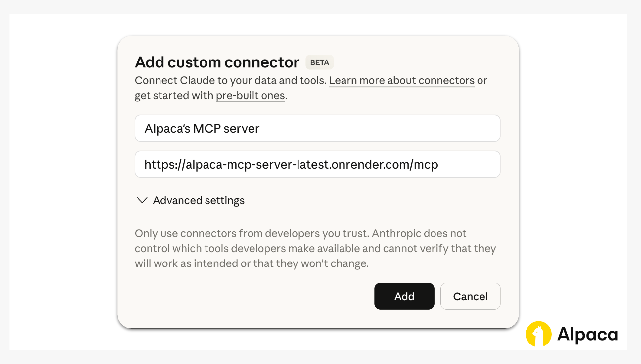Open the Learn more about connectors link
Screen dimensions: 641x364
click(x=401, y=80)
